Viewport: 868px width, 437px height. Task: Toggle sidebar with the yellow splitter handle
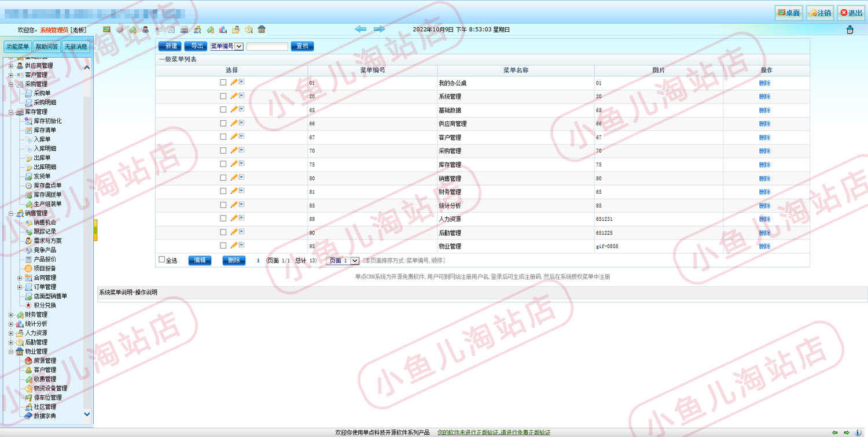tap(95, 230)
